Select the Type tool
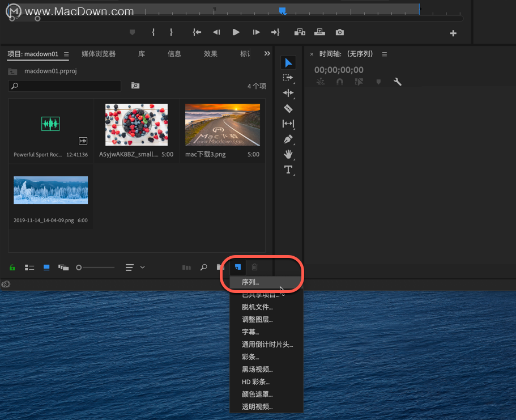This screenshot has height=420, width=516. pos(288,169)
